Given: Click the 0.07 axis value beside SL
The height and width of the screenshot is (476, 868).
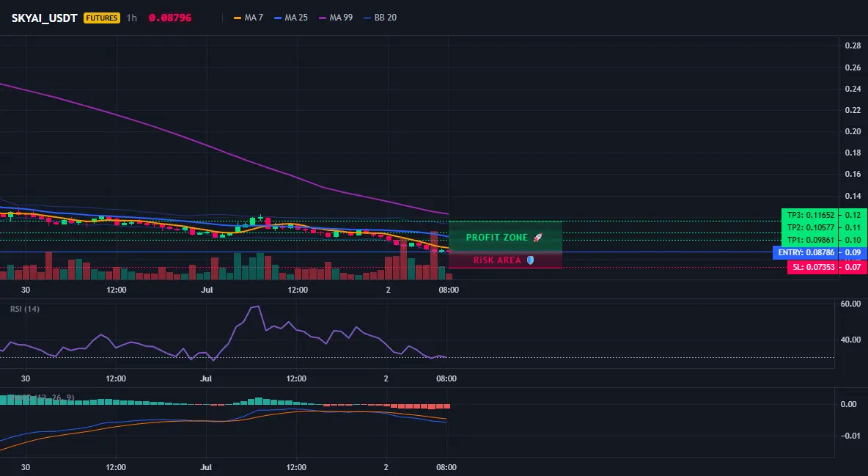Looking at the screenshot, I should click(853, 267).
